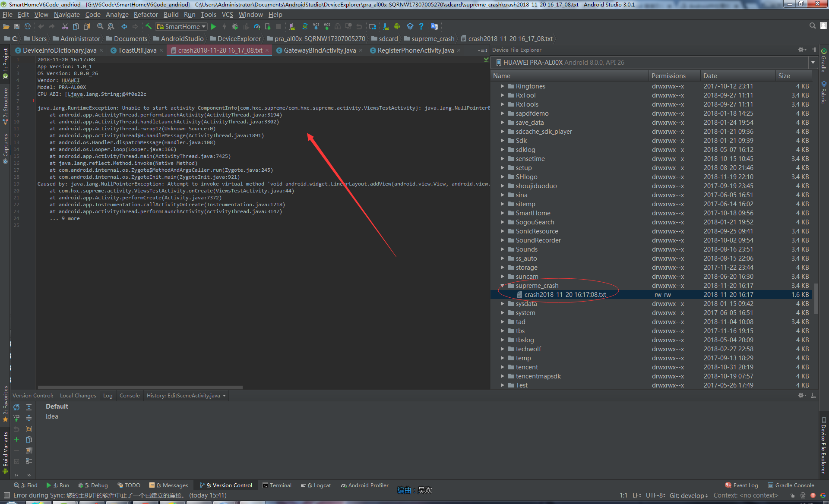Open SDK Manager download icon
This screenshot has width=829, height=504.
pos(386,27)
